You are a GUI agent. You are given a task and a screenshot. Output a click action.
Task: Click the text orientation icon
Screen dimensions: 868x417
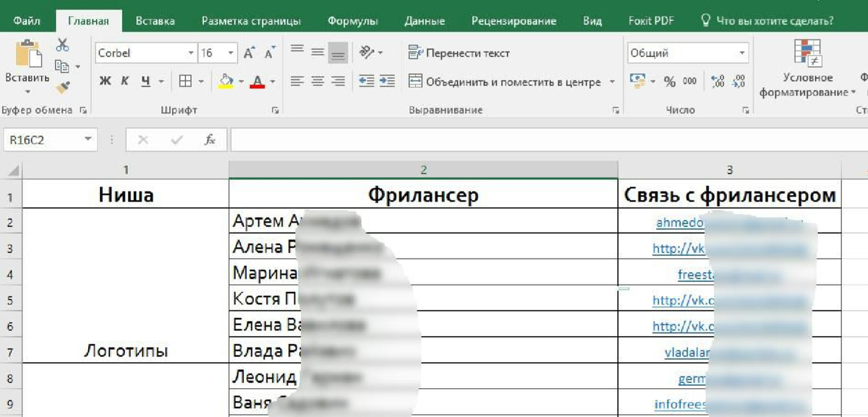click(x=367, y=52)
